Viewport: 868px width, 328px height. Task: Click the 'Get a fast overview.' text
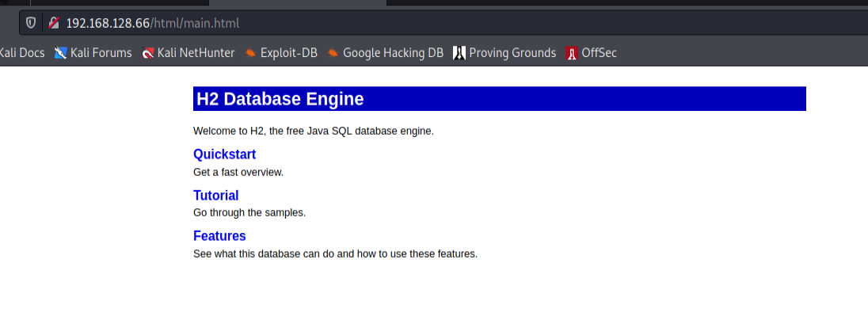point(238,172)
